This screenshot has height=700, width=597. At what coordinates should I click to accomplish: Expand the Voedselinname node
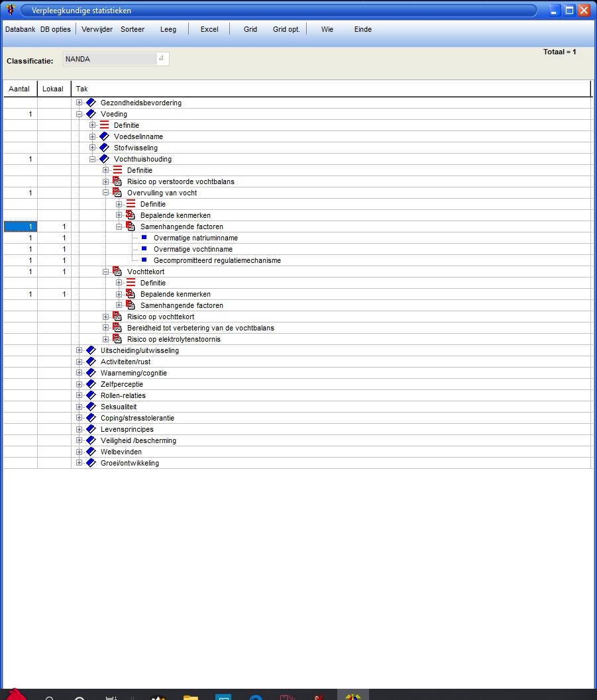pos(93,136)
